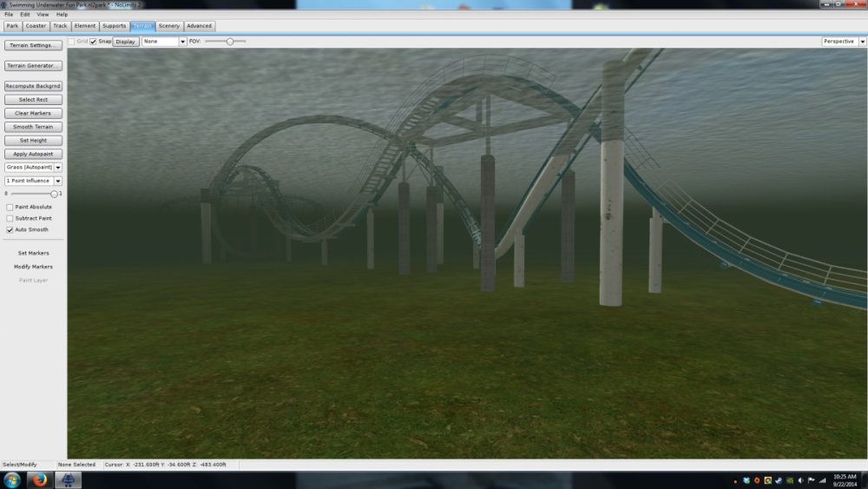Click the Steam icon in system tray

click(779, 480)
